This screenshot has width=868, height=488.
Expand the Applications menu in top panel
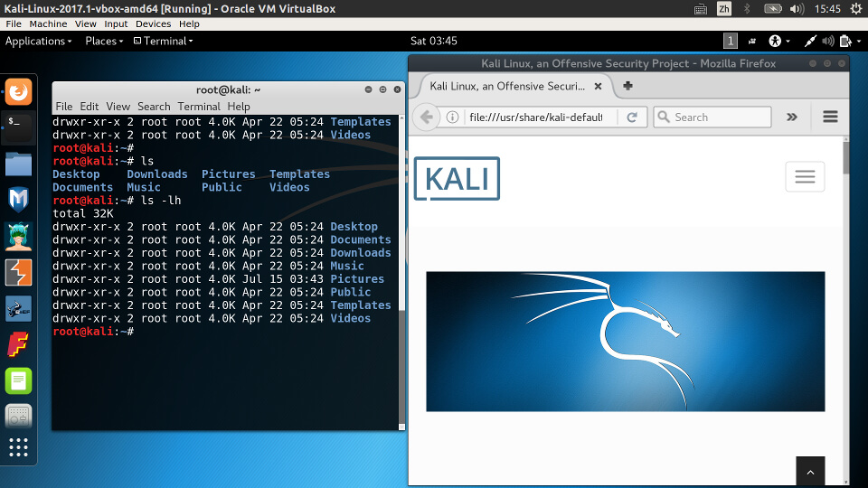pyautogui.click(x=38, y=41)
